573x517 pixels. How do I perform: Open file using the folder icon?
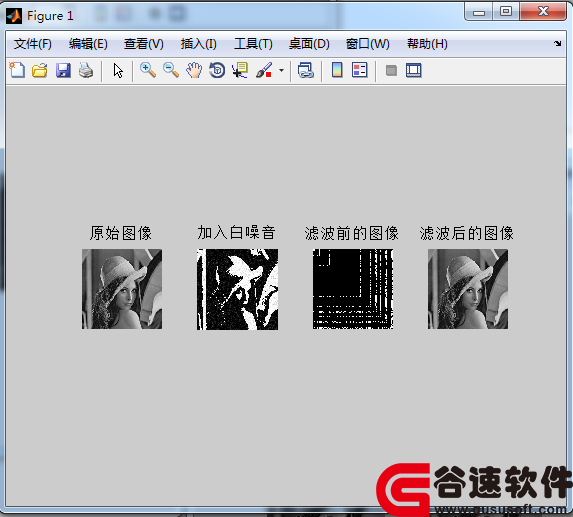pos(39,70)
